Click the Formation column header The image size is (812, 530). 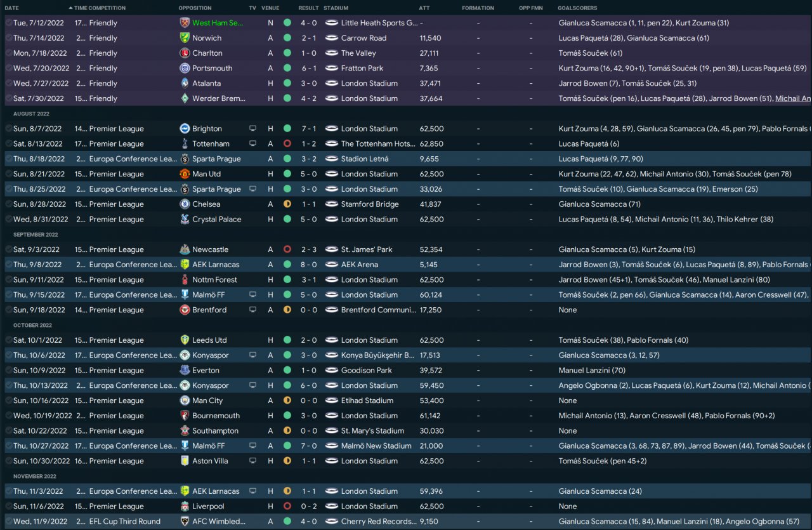coord(478,8)
